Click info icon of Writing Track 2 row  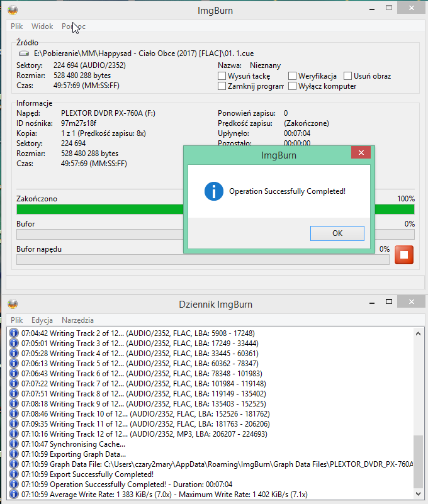(13, 333)
